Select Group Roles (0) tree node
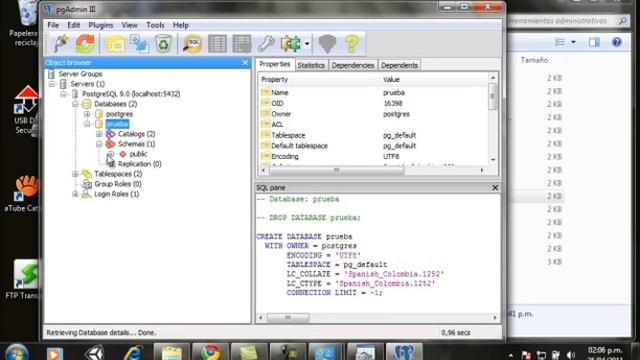The height and width of the screenshot is (360, 640). tap(118, 184)
